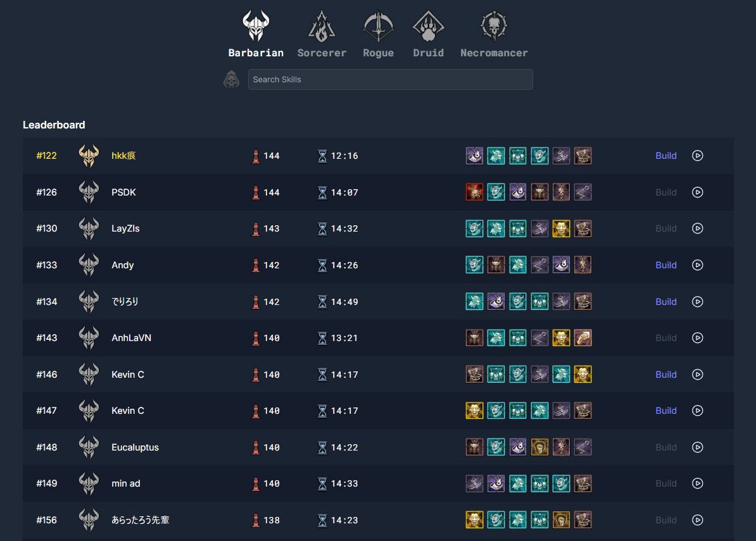Click tier value 143 in LayZIs's row
Image resolution: width=756 pixels, height=541 pixels.
[272, 228]
